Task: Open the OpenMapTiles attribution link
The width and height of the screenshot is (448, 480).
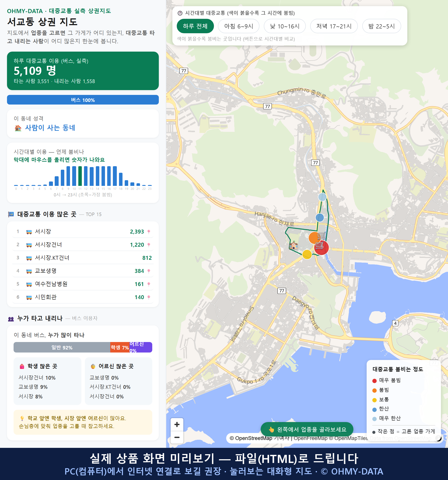Action: point(348,438)
